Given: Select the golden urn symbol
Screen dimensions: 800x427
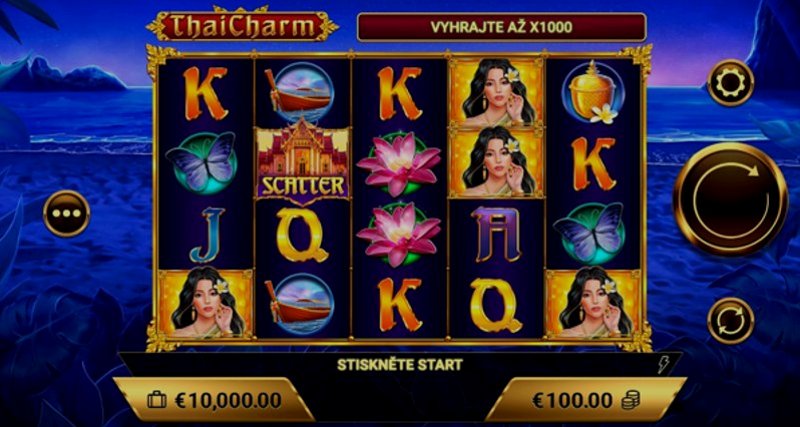Looking at the screenshot, I should tap(593, 93).
